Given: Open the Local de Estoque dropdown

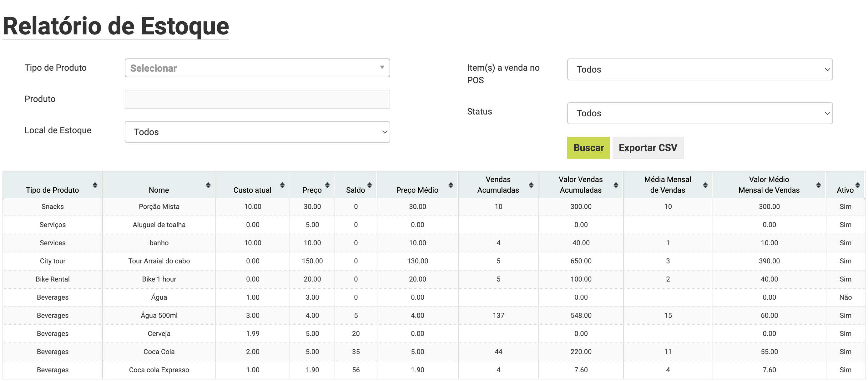Looking at the screenshot, I should pos(257,132).
